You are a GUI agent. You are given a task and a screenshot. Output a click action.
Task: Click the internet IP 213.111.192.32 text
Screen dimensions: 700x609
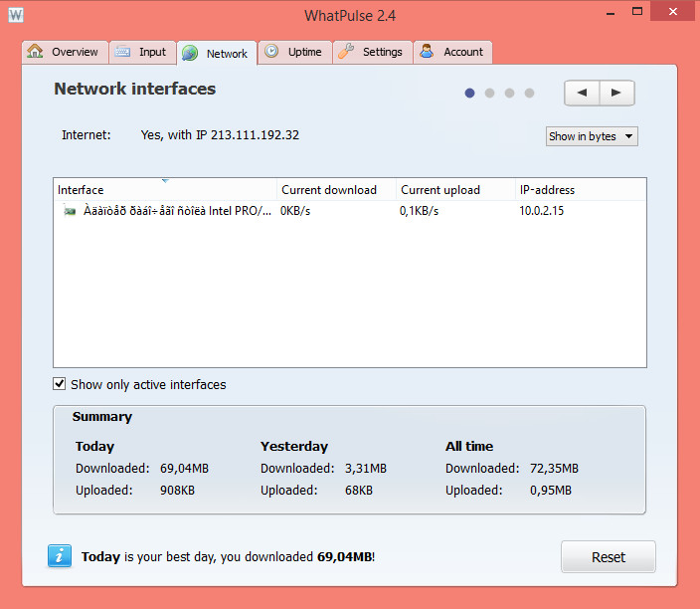point(255,135)
